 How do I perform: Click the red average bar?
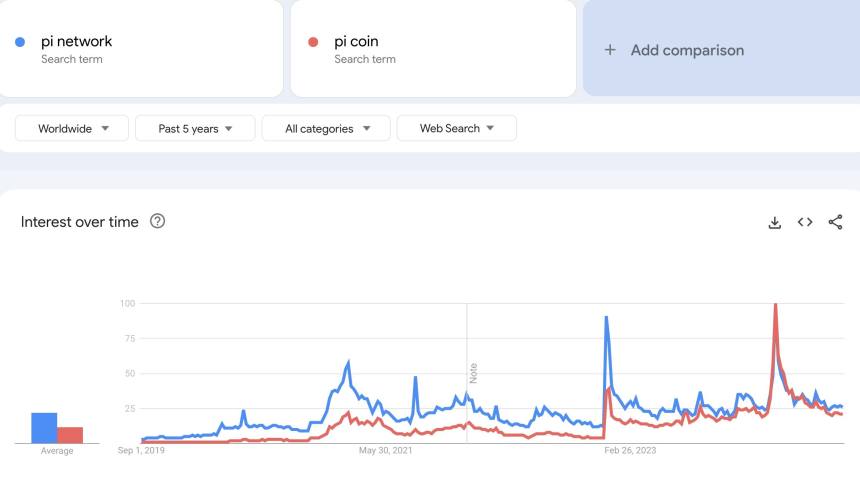[x=70, y=434]
